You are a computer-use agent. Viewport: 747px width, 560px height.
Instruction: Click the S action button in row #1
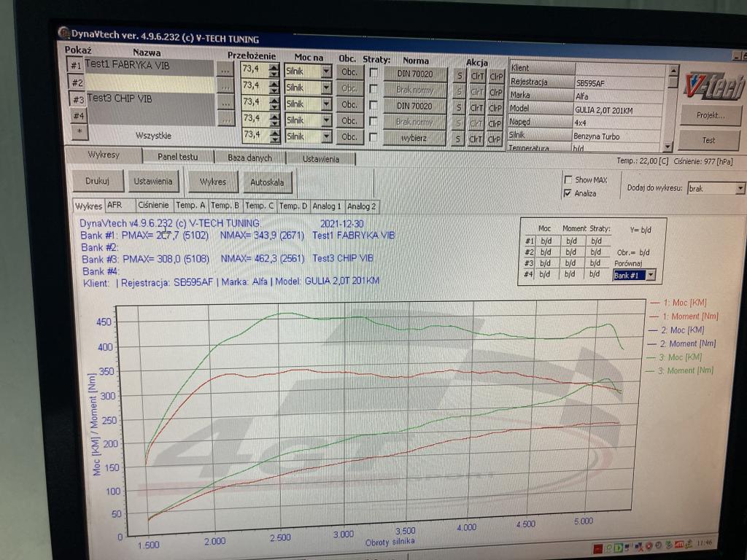pos(460,75)
